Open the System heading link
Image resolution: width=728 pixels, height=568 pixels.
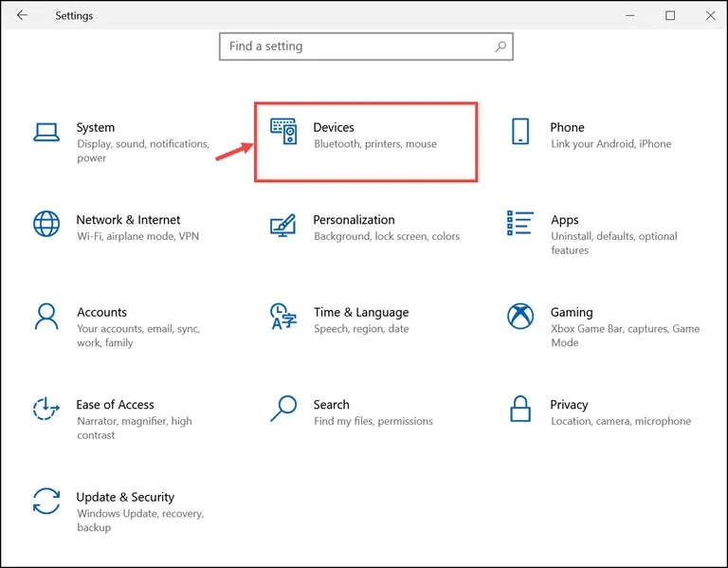[96, 127]
